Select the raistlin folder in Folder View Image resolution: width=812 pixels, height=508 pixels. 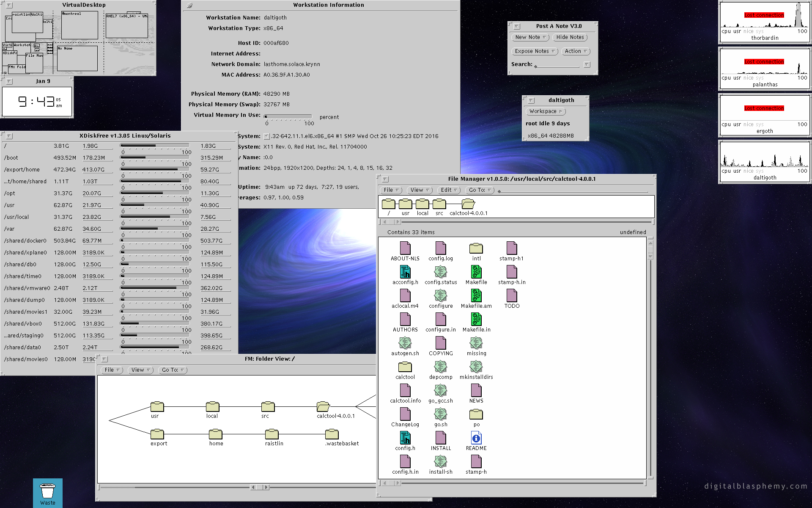click(x=272, y=434)
